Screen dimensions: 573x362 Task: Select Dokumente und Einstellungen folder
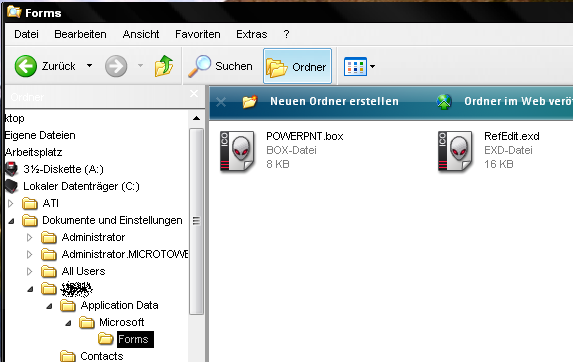(112, 220)
